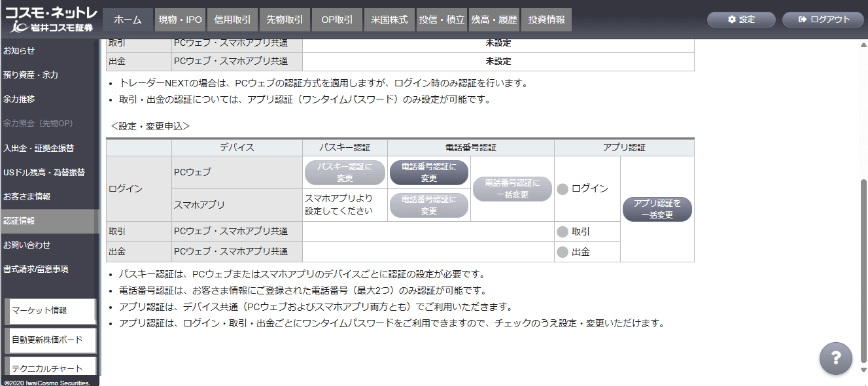Open 設定 with the gear icon
The image size is (868, 386).
pos(740,20)
